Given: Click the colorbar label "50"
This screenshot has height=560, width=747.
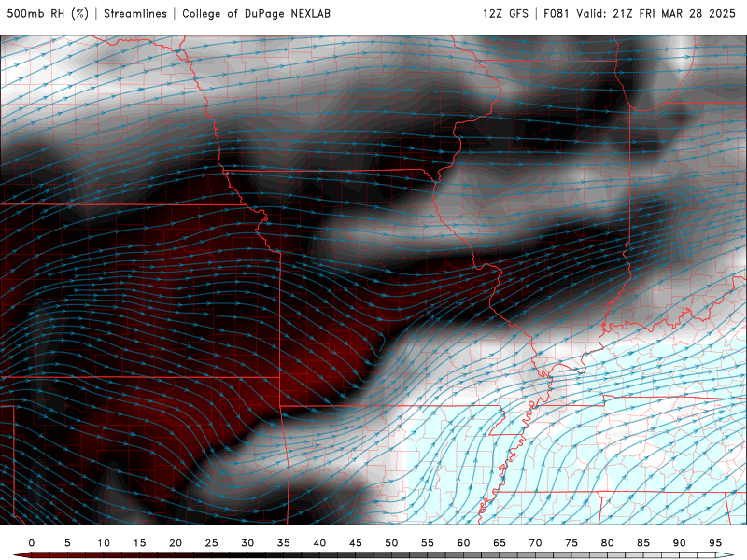Looking at the screenshot, I should [391, 543].
